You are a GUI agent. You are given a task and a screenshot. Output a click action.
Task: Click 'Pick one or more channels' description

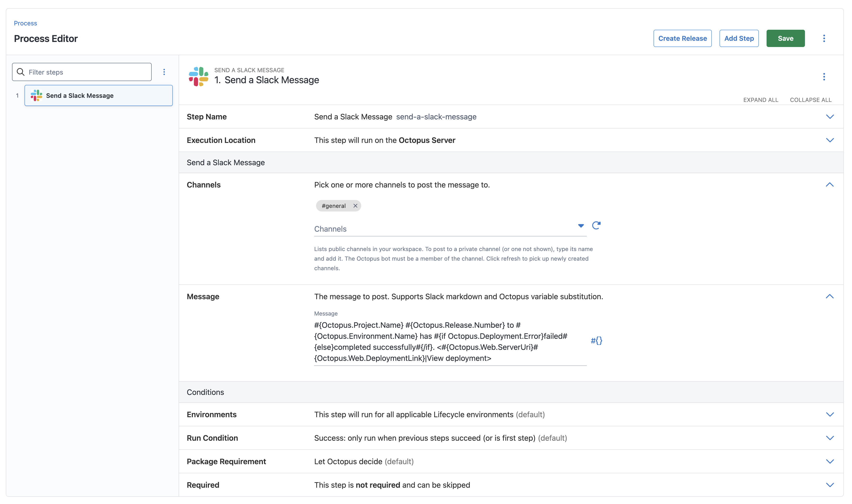tap(402, 185)
